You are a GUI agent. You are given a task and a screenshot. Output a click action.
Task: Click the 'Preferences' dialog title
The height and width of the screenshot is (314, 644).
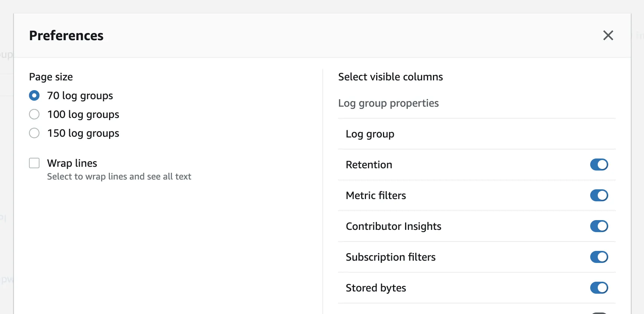(66, 36)
